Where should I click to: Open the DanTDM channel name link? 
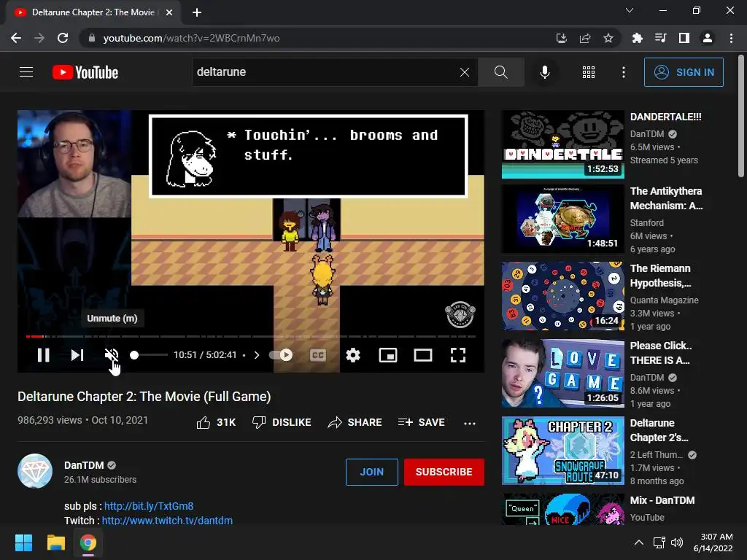click(x=84, y=465)
